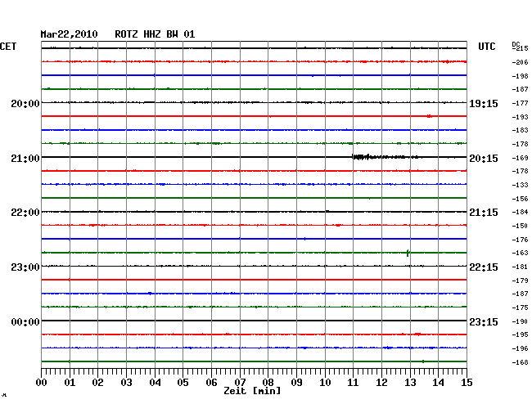This screenshot has width=532, height=404.
Task: Click the station label "ROTZ HHZ BW 01"
Action: tap(155, 34)
